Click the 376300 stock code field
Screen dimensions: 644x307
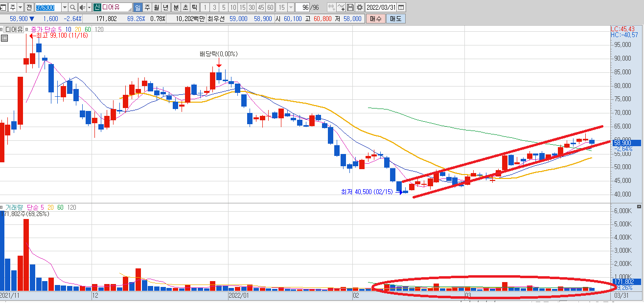(x=48, y=7)
